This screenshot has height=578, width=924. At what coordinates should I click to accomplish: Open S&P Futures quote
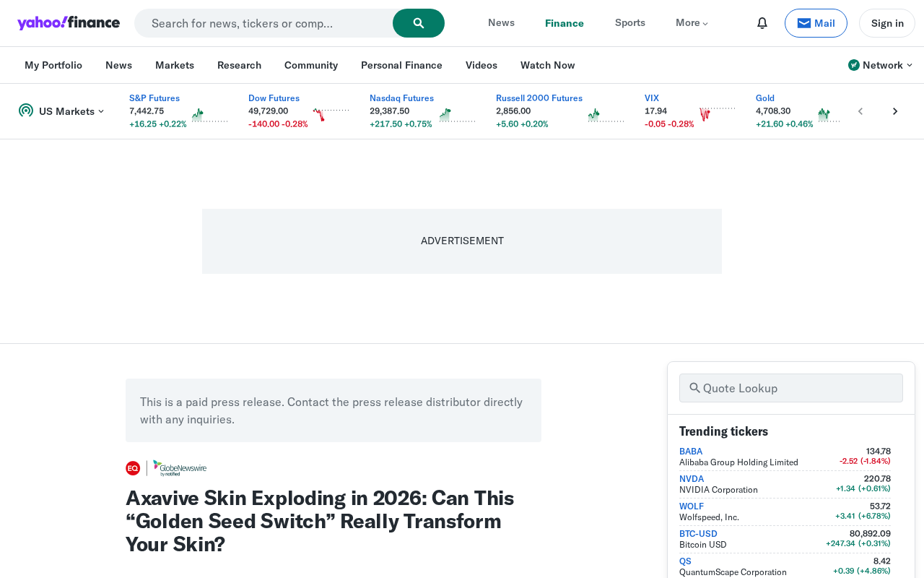click(154, 98)
